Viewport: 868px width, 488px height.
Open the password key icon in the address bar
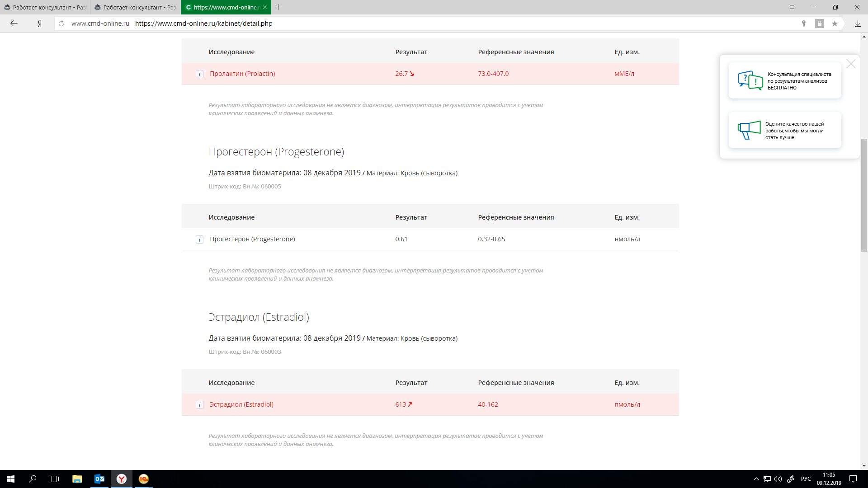pyautogui.click(x=804, y=23)
